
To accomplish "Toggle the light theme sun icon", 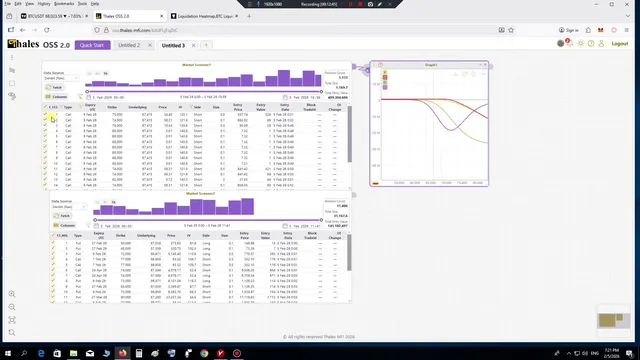I will coord(580,44).
